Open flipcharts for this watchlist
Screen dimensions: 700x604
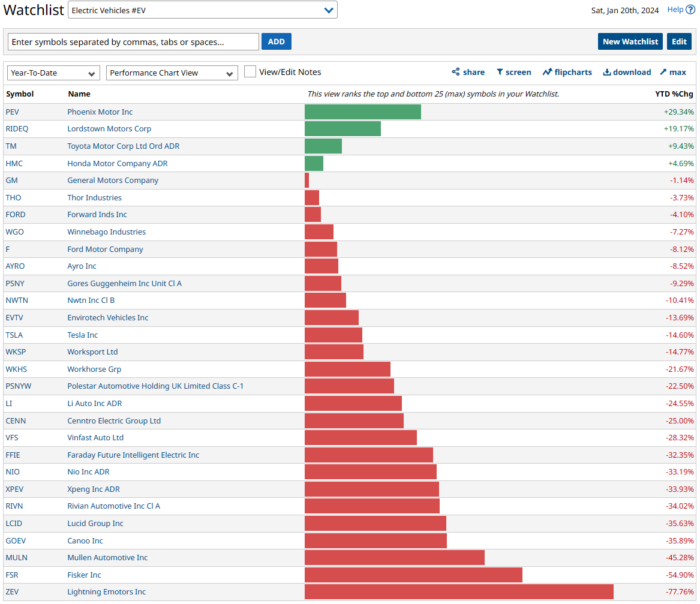[567, 72]
